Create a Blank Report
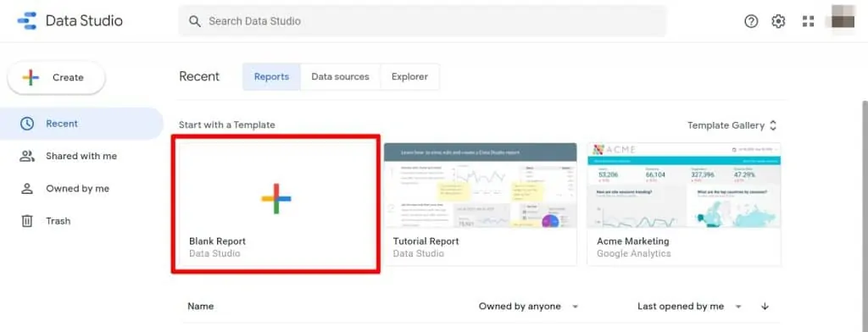868x332 pixels. coord(275,203)
